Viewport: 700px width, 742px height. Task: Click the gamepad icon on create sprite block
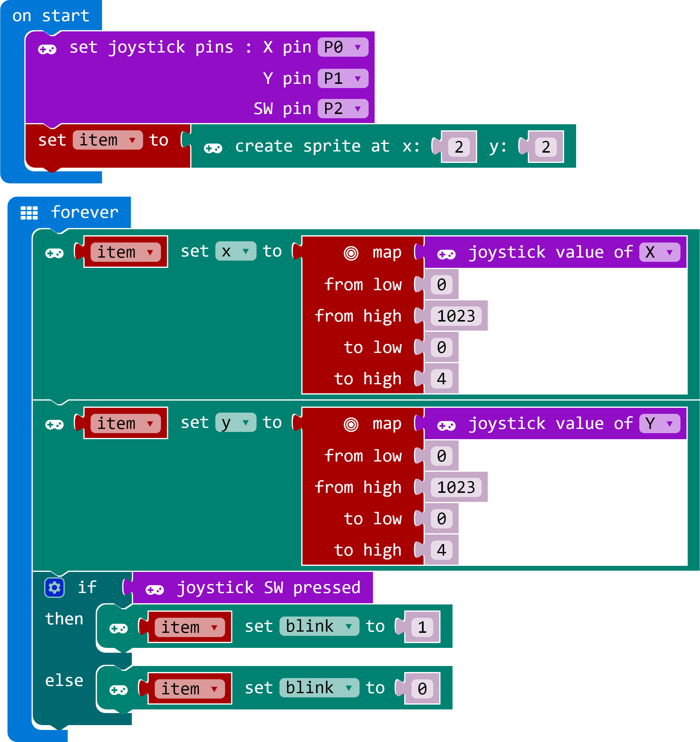pos(213,148)
